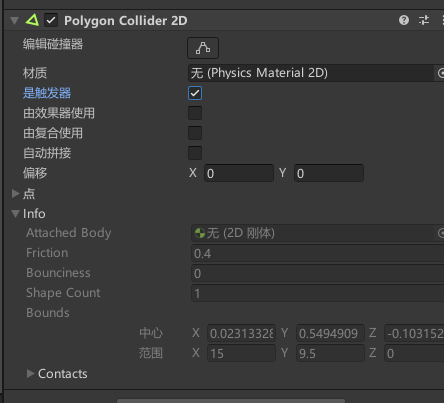This screenshot has height=403, width=444.
Task: Open the Physics Material 2D object picker
Action: [440, 73]
